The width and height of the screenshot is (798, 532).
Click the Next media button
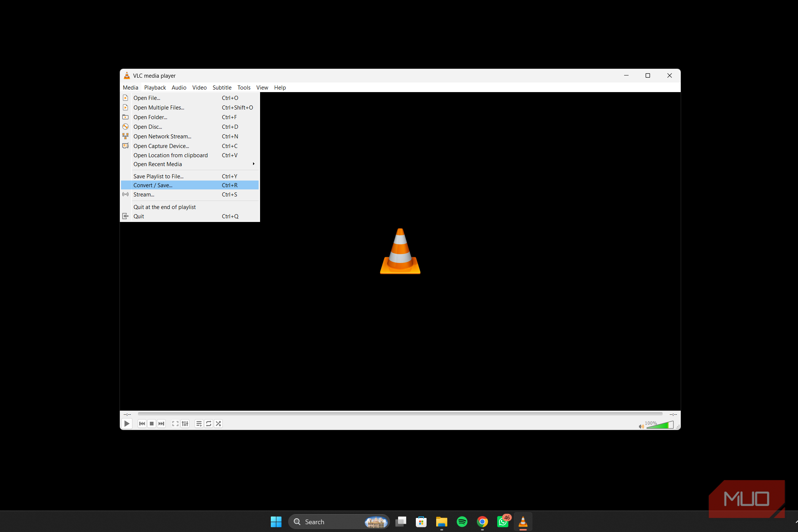[161, 424]
